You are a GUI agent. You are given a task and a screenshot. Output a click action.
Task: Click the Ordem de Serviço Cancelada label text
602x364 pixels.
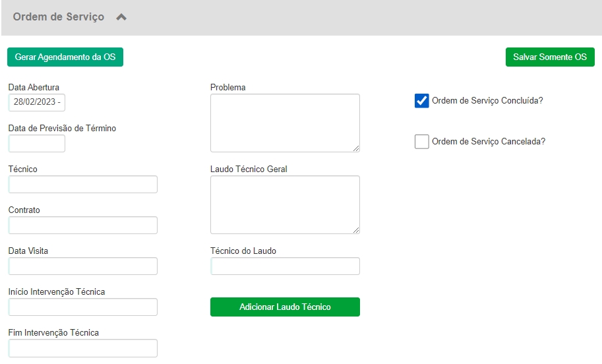[488, 141]
